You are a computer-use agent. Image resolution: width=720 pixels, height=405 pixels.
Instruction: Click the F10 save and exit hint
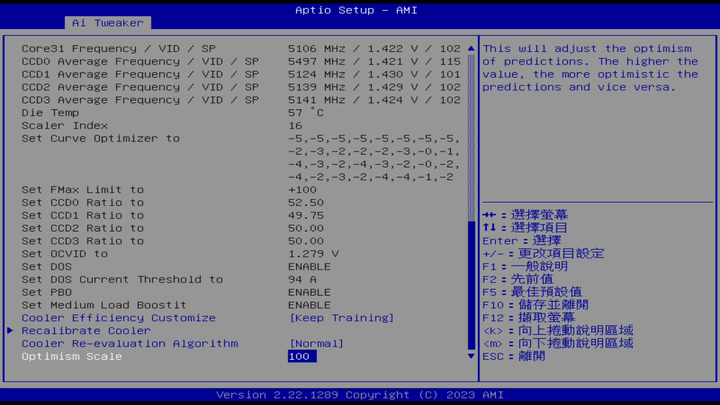tap(535, 305)
